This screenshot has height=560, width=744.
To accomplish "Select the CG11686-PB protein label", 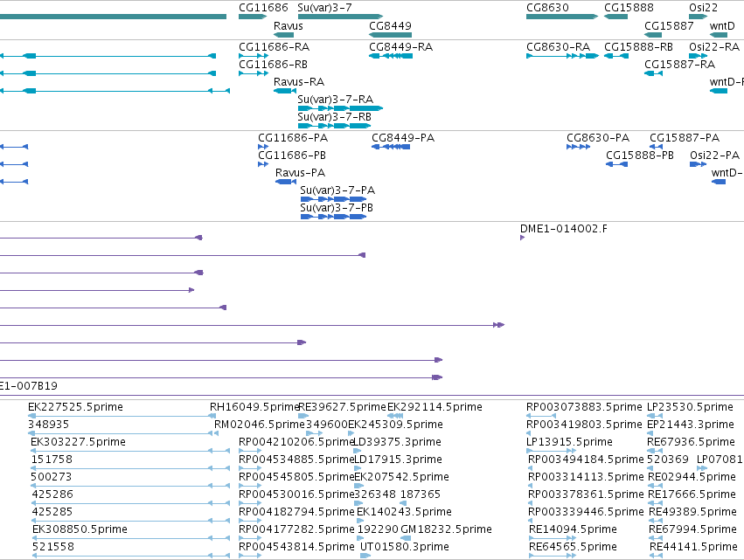I will (292, 156).
